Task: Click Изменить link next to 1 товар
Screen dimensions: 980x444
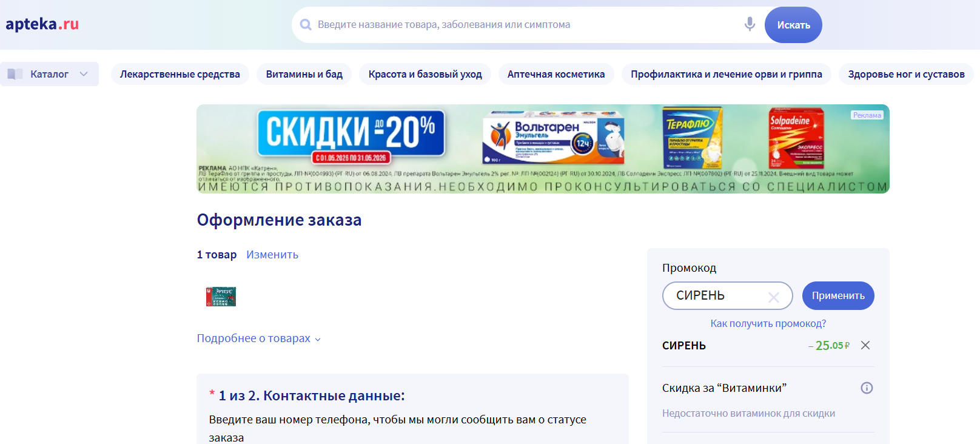Action: coord(272,255)
